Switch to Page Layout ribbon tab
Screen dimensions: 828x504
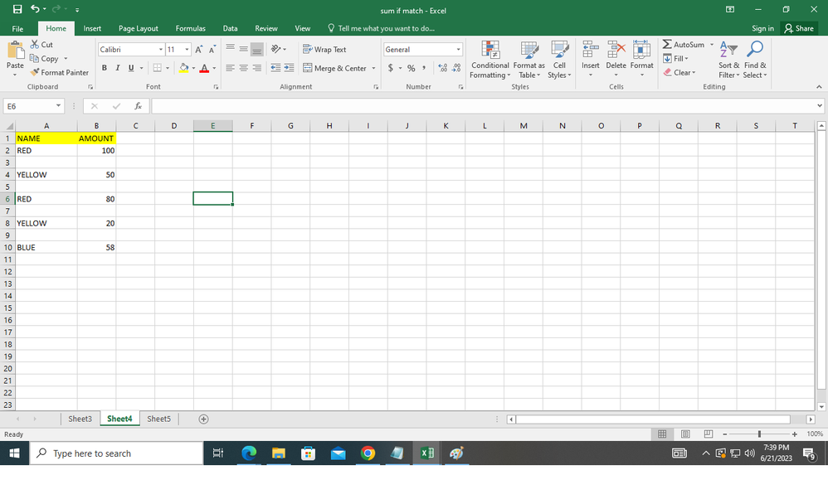click(x=139, y=28)
